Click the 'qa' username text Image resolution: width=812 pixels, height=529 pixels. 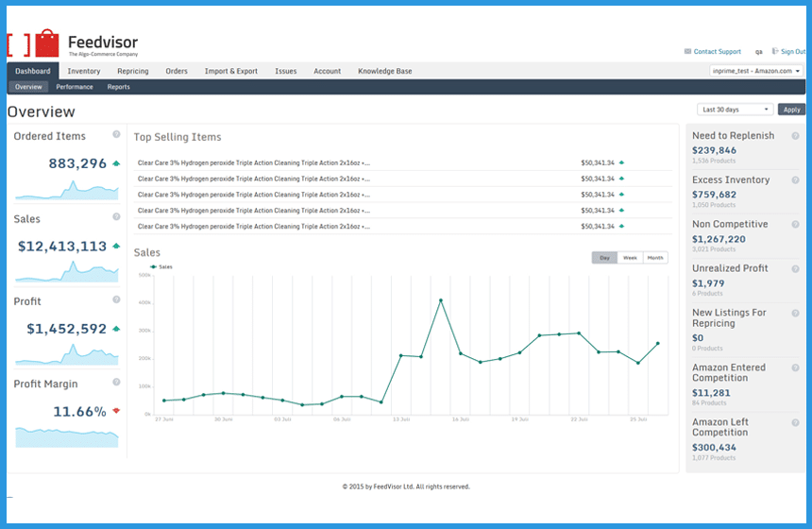[x=759, y=52]
